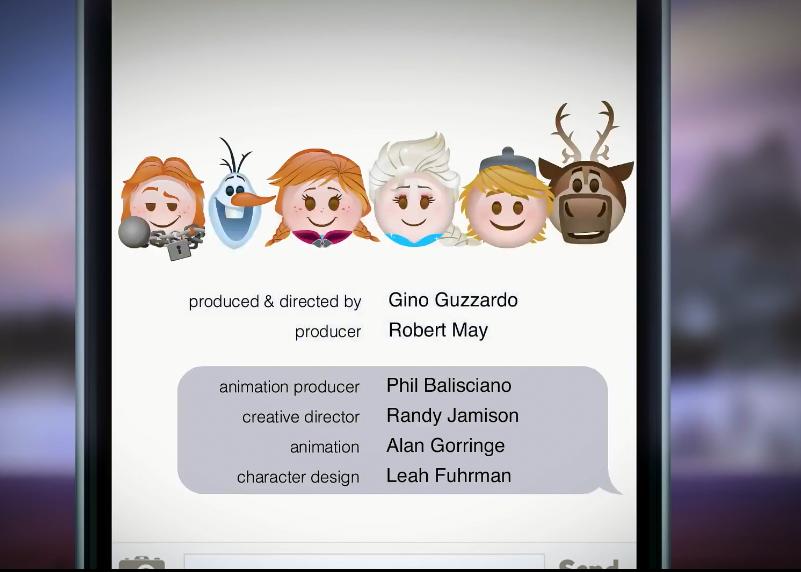This screenshot has height=572, width=801.
Task: Click the Sven reindeer emoji
Action: [586, 173]
